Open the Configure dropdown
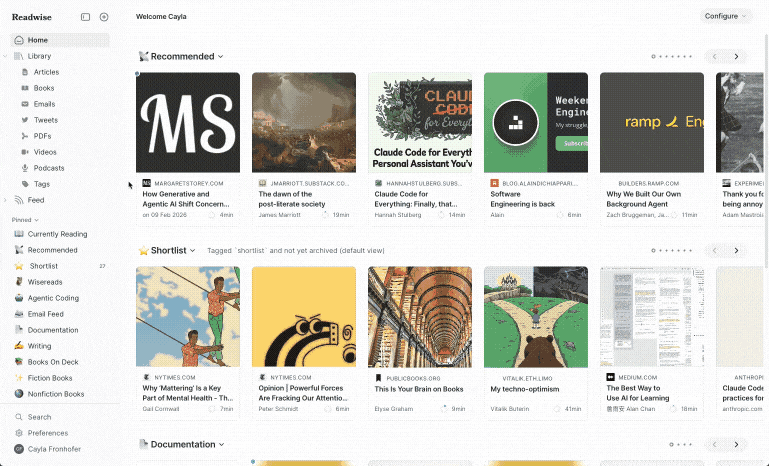 (726, 16)
